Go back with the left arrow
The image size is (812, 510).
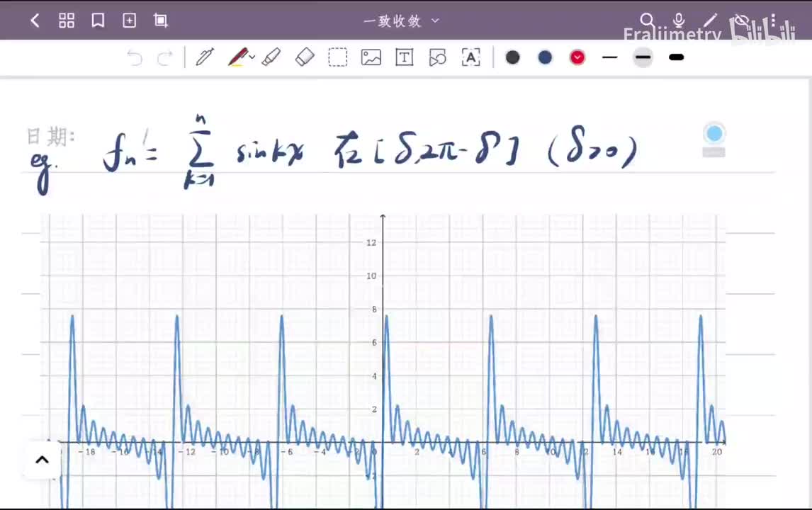click(x=35, y=21)
